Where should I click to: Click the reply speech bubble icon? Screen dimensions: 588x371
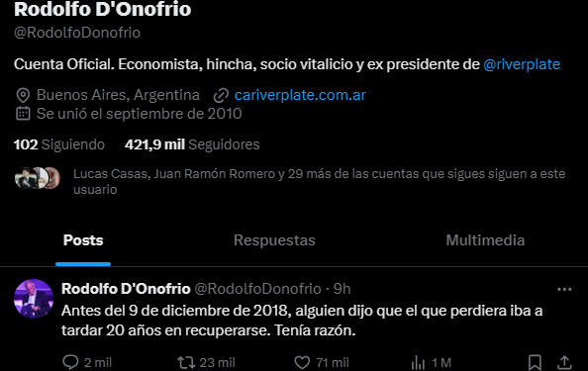pos(70,362)
